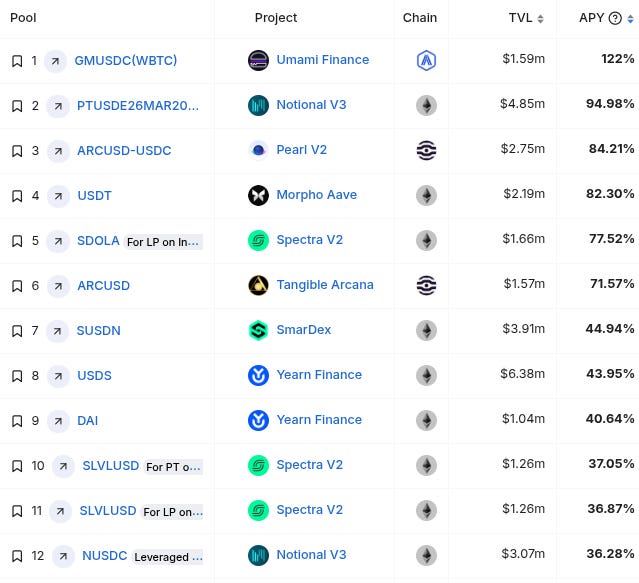This screenshot has height=583, width=639.
Task: Bookmark the ARCUSD pool in row 6
Action: tap(17, 286)
